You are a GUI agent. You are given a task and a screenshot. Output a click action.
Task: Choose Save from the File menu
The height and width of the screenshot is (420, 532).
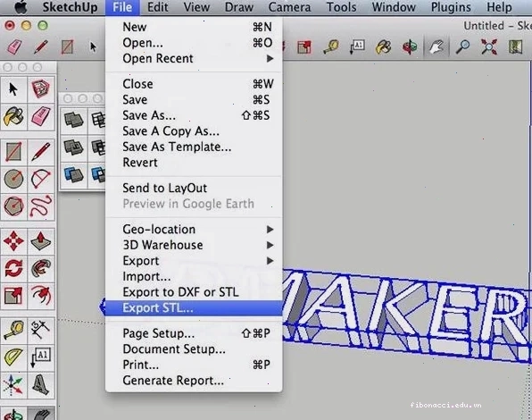pyautogui.click(x=194, y=99)
